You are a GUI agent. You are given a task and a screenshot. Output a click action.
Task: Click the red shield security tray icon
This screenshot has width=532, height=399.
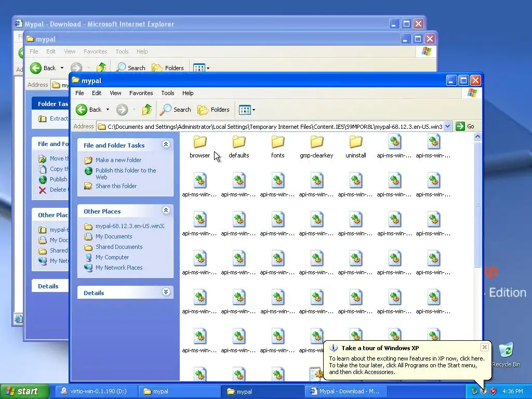click(493, 391)
